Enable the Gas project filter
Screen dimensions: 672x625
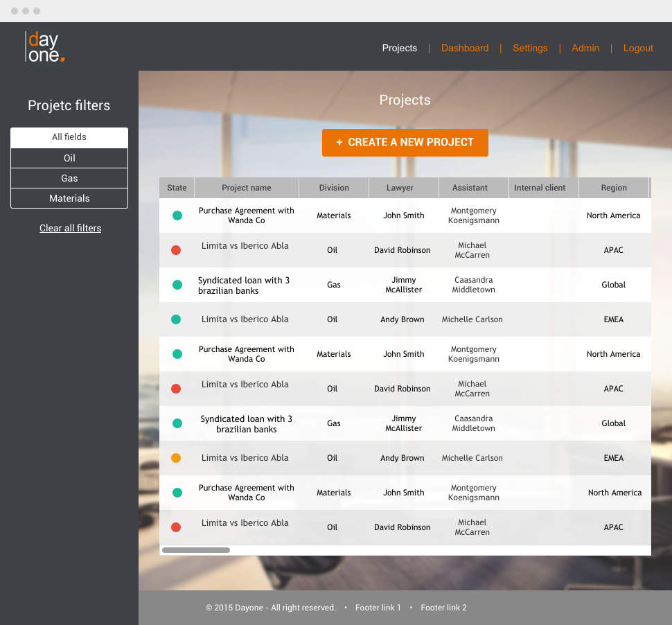69,178
